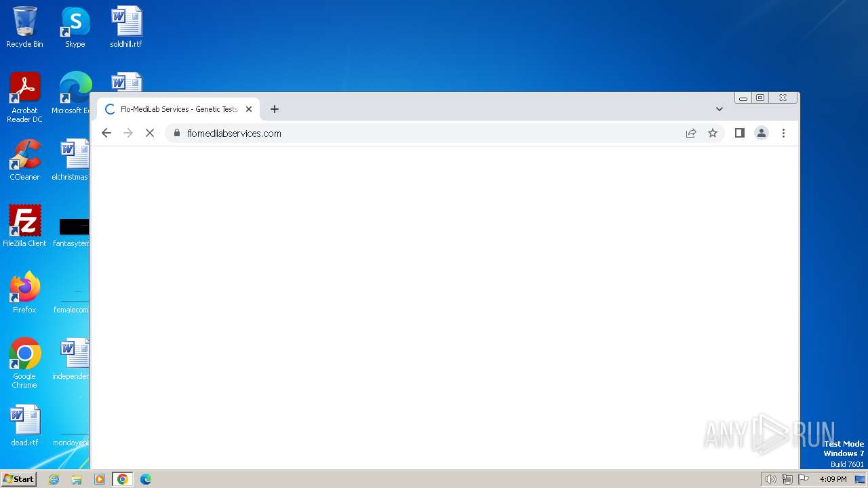Open network status tray icon
The width and height of the screenshot is (868, 488).
pyautogui.click(x=787, y=479)
